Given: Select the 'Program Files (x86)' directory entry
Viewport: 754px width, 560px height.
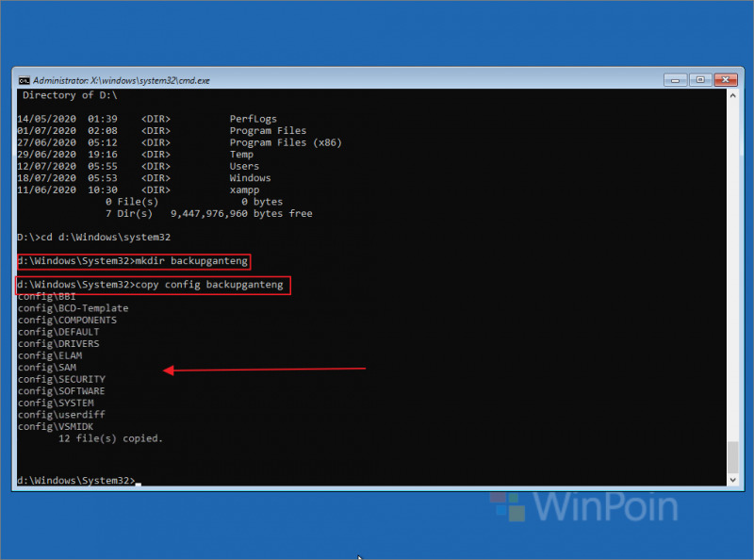Looking at the screenshot, I should tap(286, 143).
